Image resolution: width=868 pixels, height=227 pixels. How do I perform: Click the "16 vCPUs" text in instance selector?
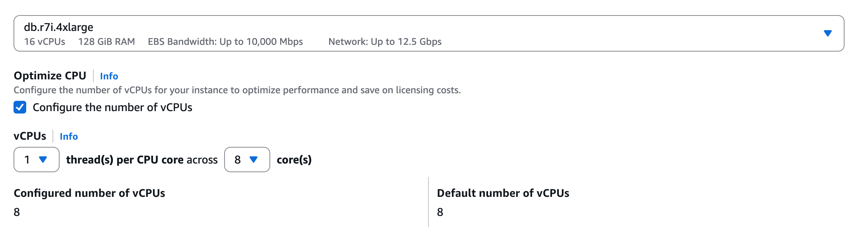45,42
